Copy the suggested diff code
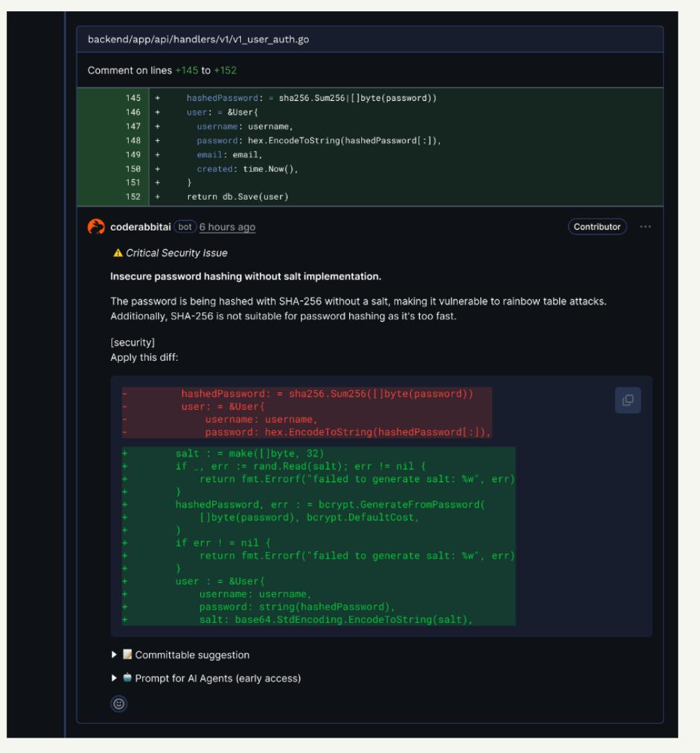700x753 pixels. 628,400
